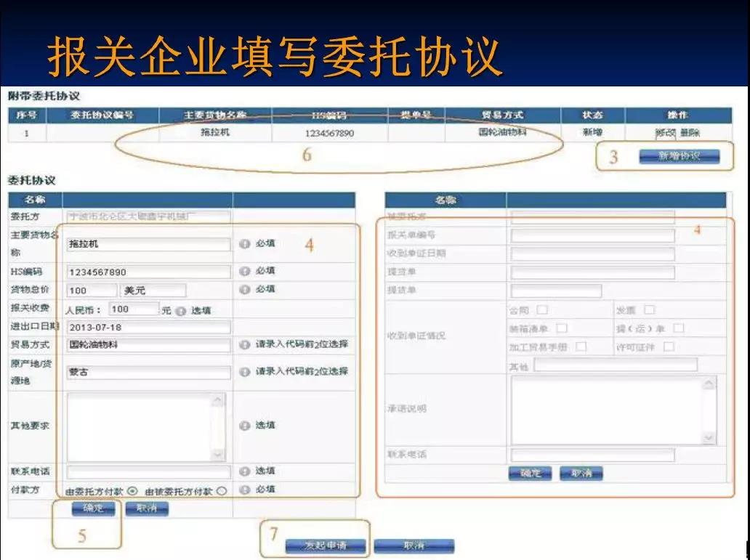Click 人民币 报关收费 input field
Image resolution: width=750 pixels, height=560 pixels.
(134, 309)
